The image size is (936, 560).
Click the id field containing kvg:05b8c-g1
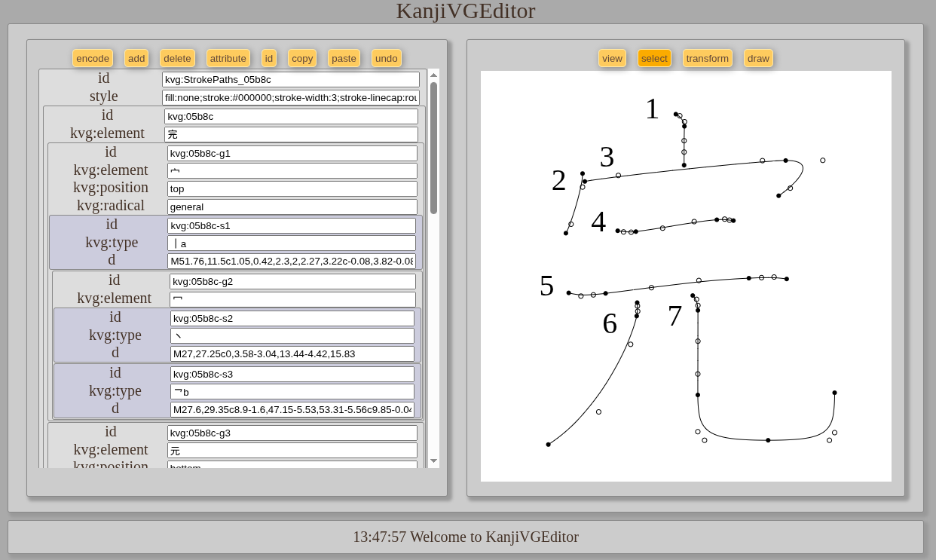pos(292,154)
